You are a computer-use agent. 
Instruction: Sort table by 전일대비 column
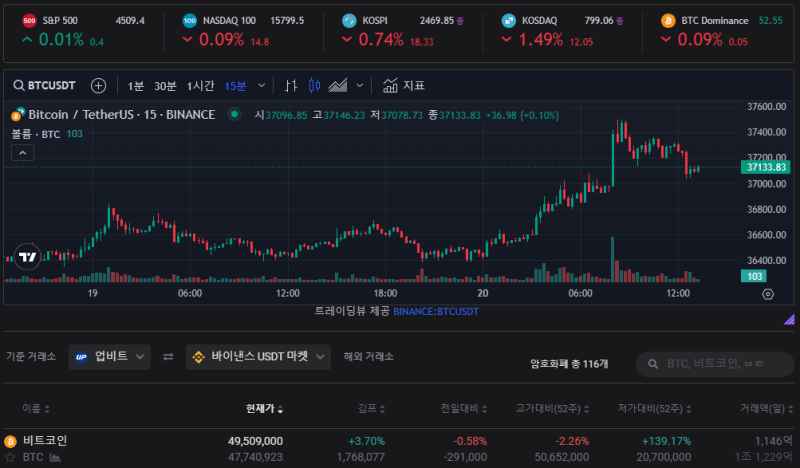click(x=464, y=408)
